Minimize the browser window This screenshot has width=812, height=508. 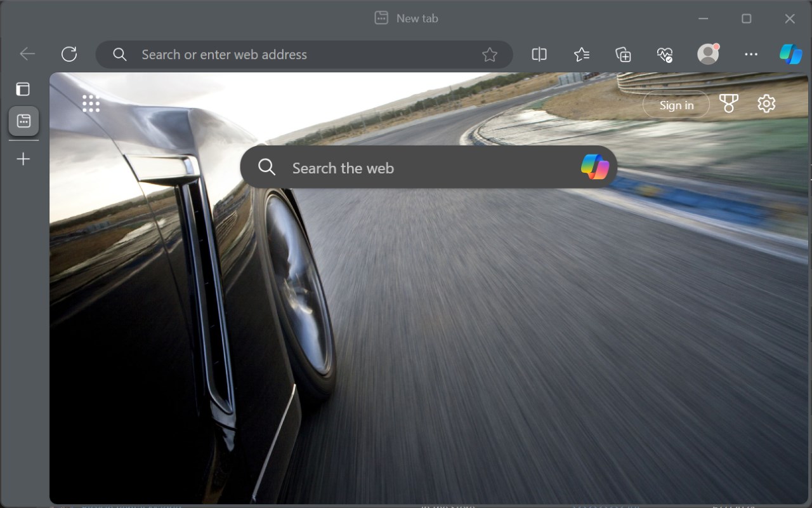click(704, 18)
